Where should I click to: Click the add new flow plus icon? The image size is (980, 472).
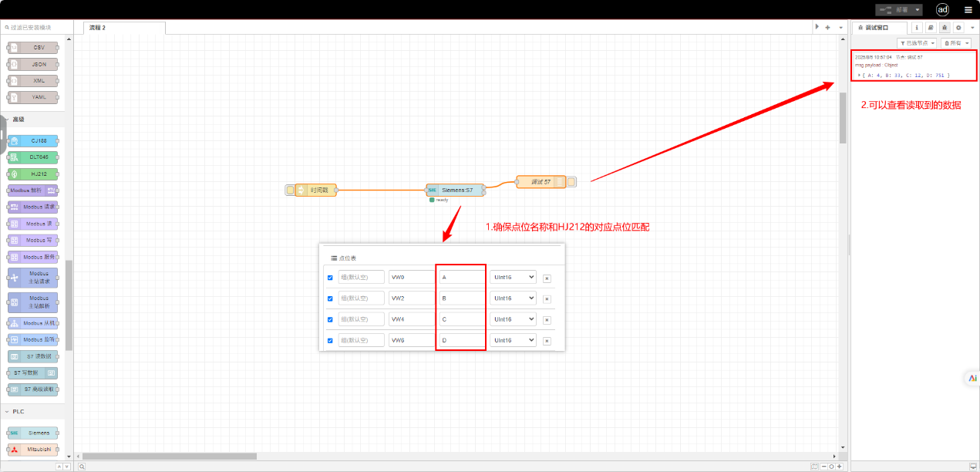click(x=827, y=27)
